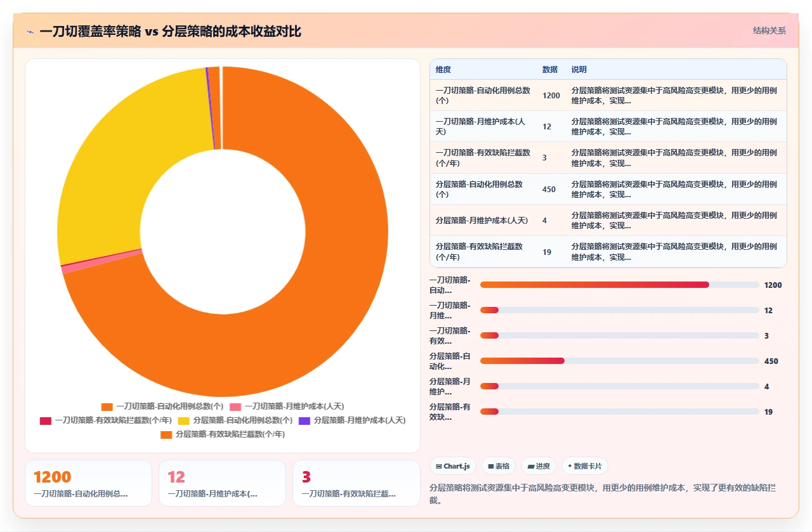This screenshot has width=812, height=532.
Task: Click the 数据卡片 chip
Action: coord(585,466)
